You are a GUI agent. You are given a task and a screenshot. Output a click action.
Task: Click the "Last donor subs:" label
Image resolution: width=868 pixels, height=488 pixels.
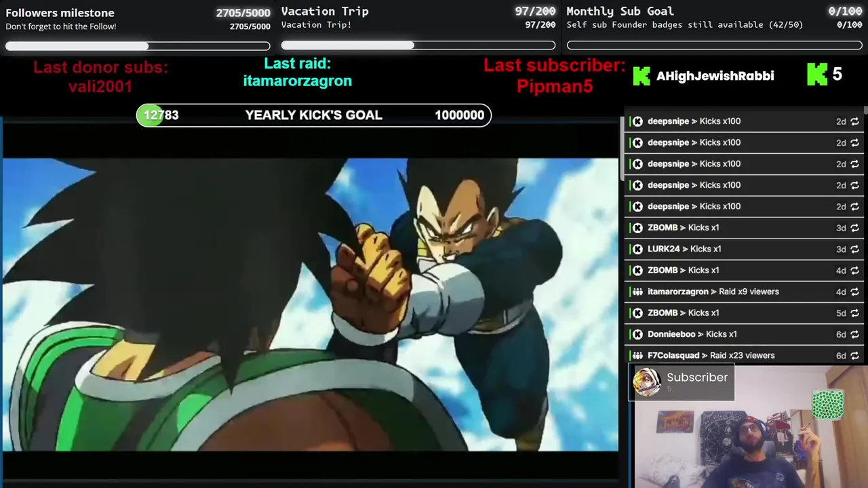100,68
